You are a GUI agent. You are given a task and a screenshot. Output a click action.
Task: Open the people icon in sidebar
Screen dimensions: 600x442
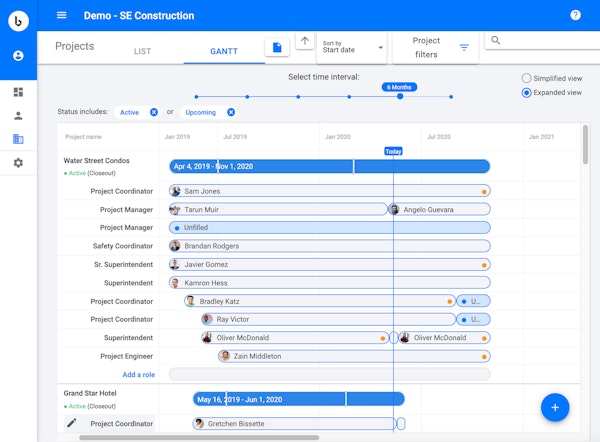(18, 115)
